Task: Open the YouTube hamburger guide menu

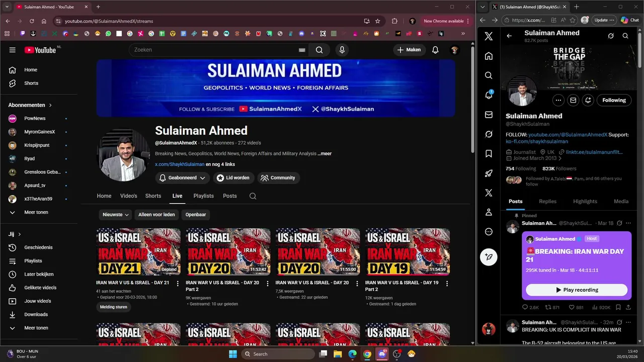Action: 12,50
